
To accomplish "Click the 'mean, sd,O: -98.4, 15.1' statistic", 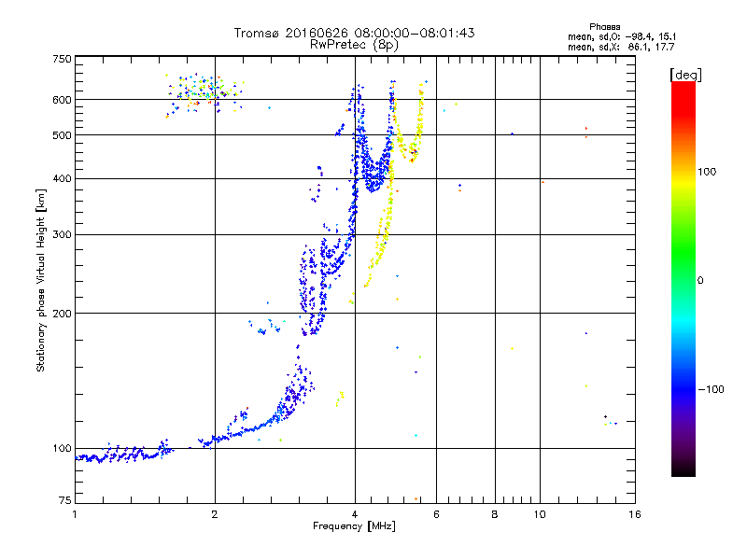I will click(622, 36).
